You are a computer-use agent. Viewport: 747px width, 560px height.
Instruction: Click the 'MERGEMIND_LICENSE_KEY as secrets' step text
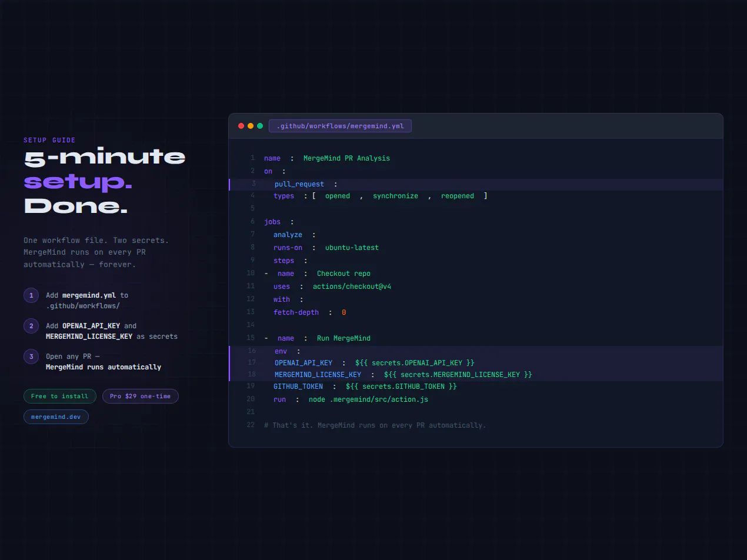coord(112,336)
